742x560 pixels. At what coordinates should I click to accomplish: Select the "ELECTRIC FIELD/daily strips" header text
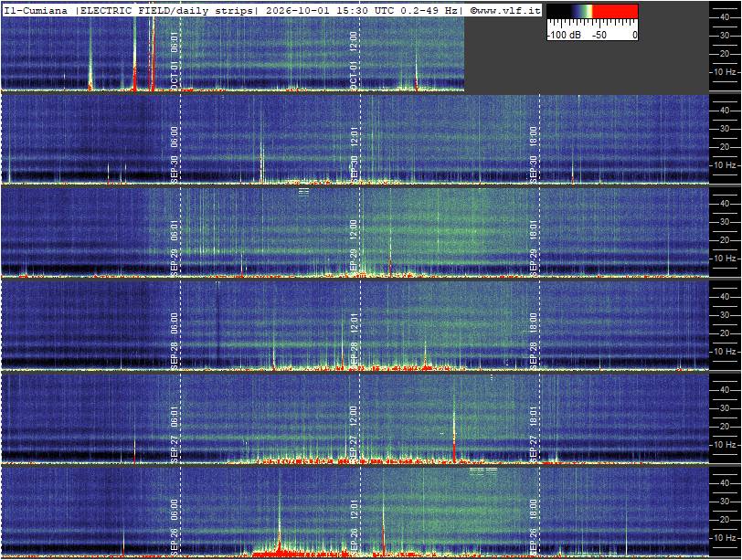[x=166, y=10]
